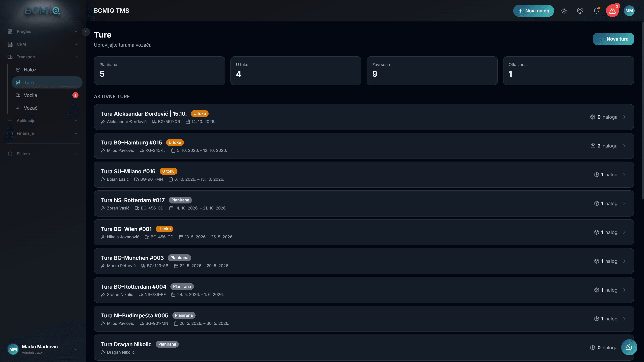Click the Pregled dashboard icon
The height and width of the screenshot is (362, 644).
[10, 32]
